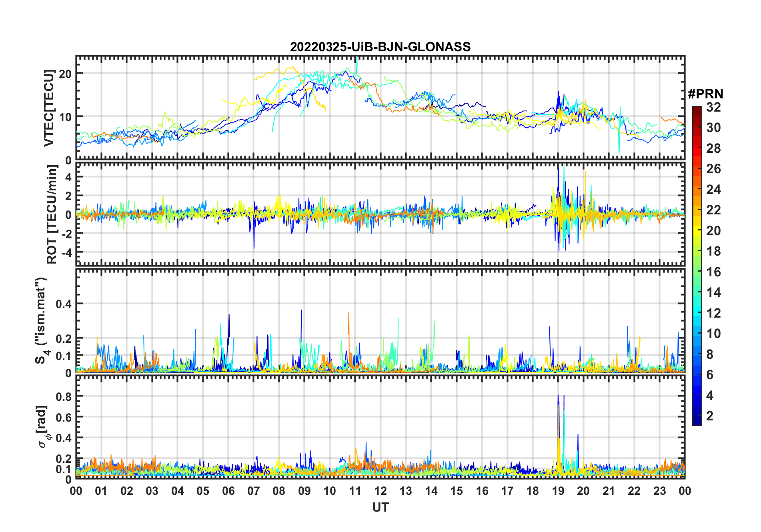Click colorbar tick label 6

710,375
